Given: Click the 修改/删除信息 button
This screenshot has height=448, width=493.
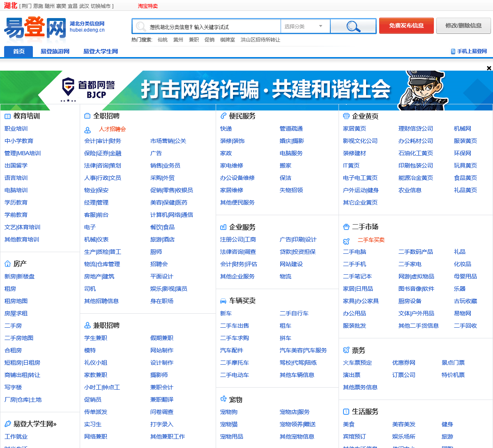Looking at the screenshot, I should click(x=463, y=25).
